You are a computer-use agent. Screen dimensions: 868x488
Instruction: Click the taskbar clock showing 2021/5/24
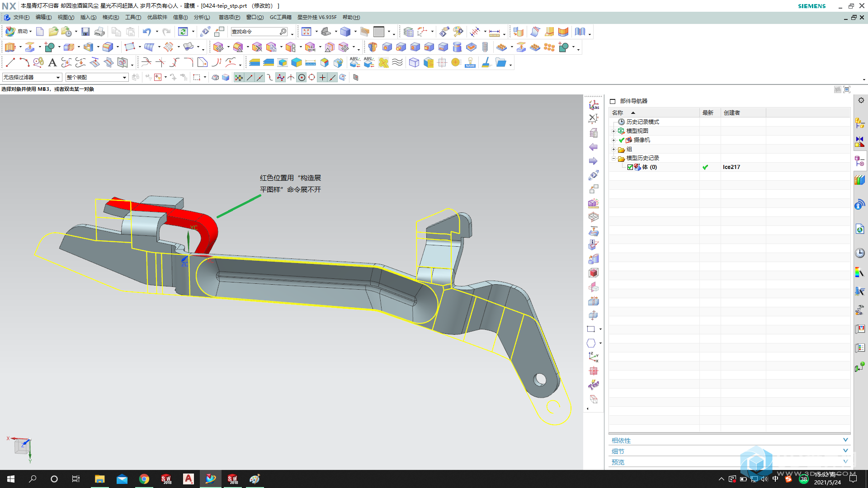827,479
